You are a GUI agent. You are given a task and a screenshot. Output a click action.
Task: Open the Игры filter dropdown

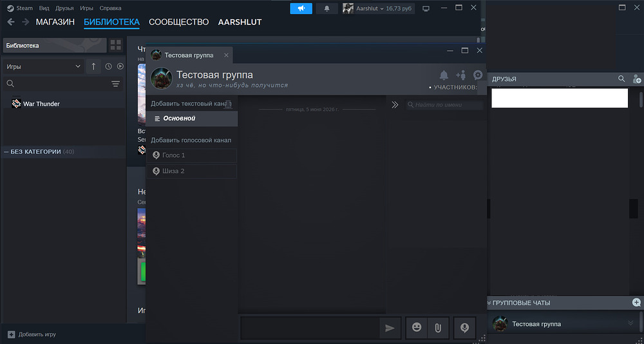44,66
